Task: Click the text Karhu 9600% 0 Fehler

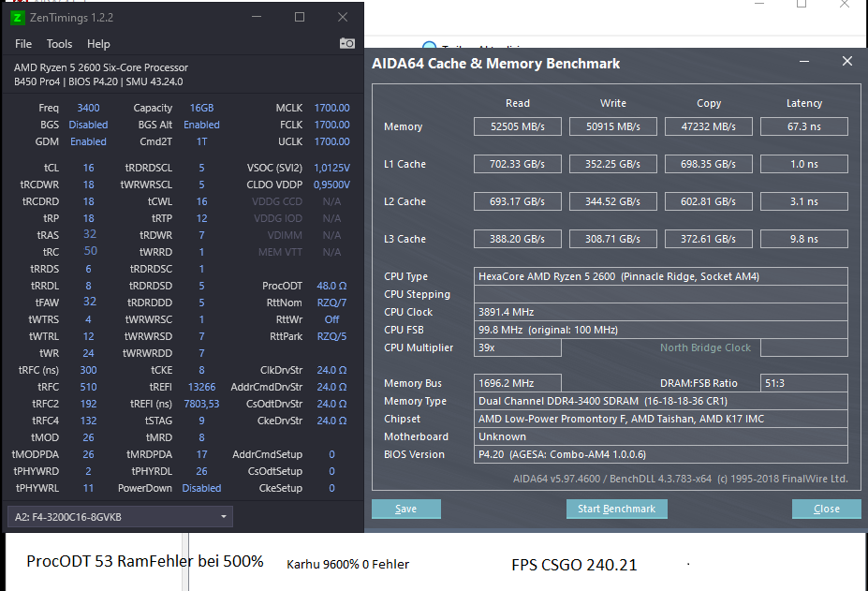Action: point(347,565)
